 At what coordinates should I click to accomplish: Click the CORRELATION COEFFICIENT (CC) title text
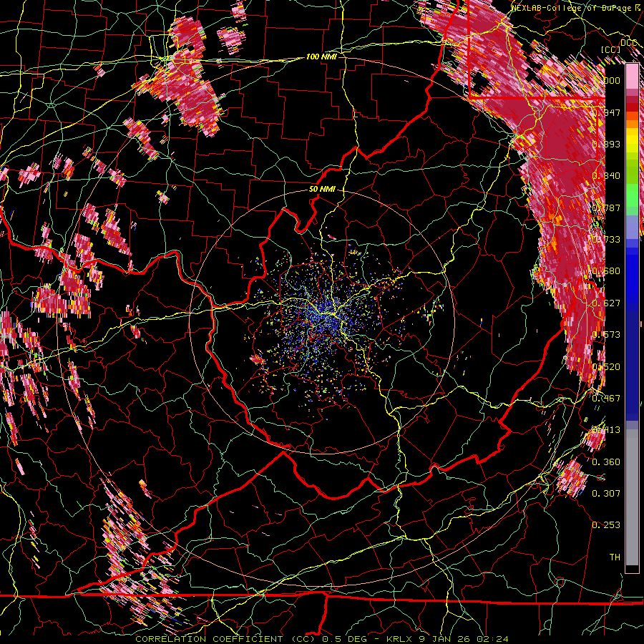226,639
